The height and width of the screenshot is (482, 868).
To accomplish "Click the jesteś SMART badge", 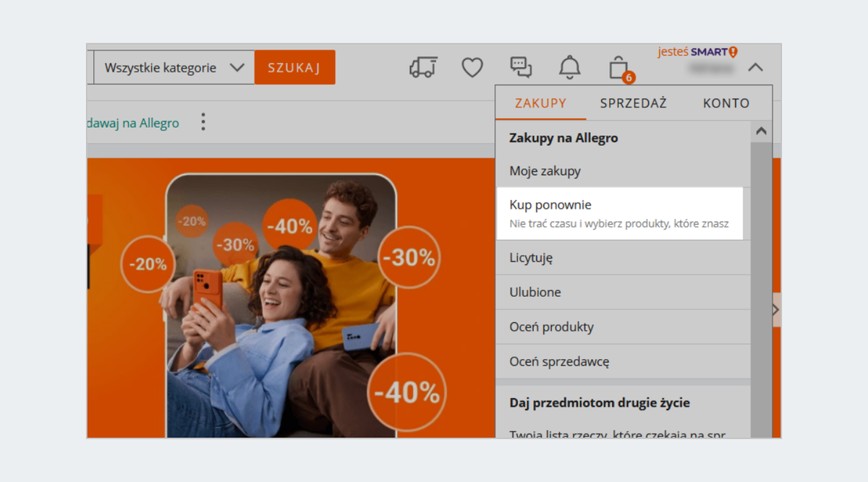I will click(x=697, y=52).
